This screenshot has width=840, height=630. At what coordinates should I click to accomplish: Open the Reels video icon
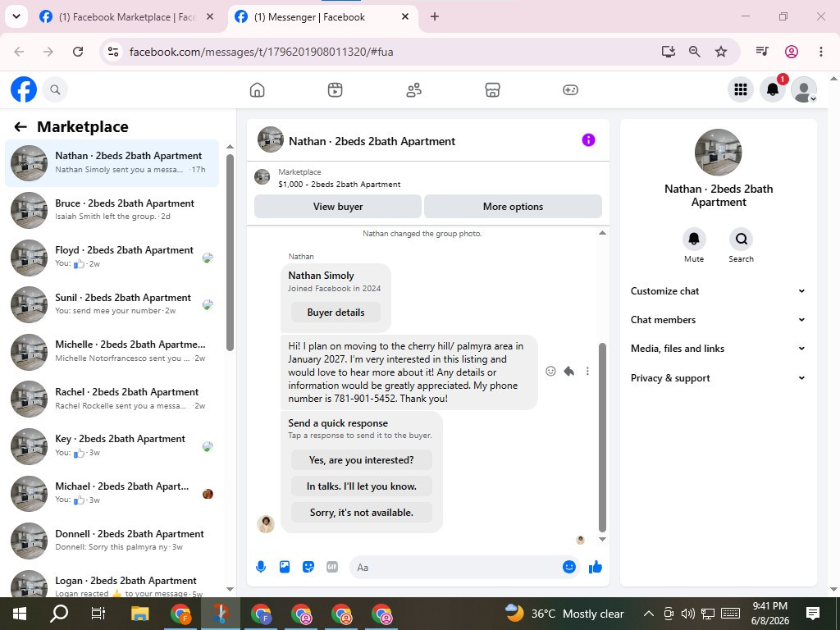click(x=336, y=90)
